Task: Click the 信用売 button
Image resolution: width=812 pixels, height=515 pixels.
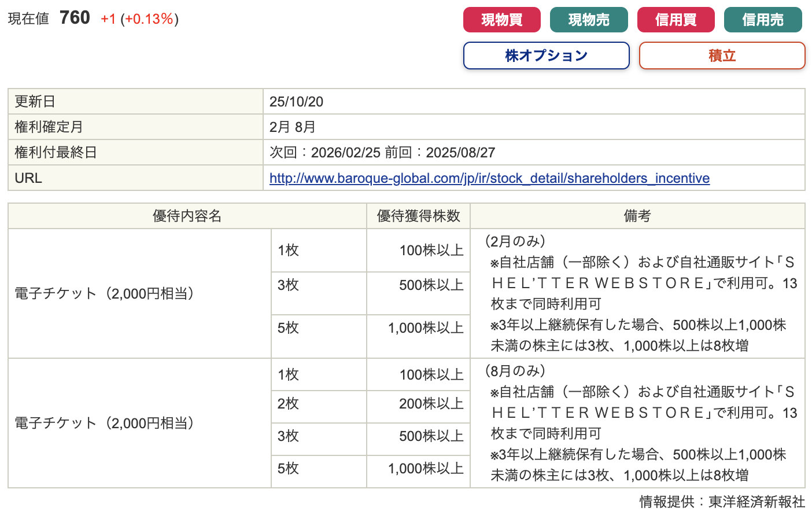Action: (x=762, y=20)
